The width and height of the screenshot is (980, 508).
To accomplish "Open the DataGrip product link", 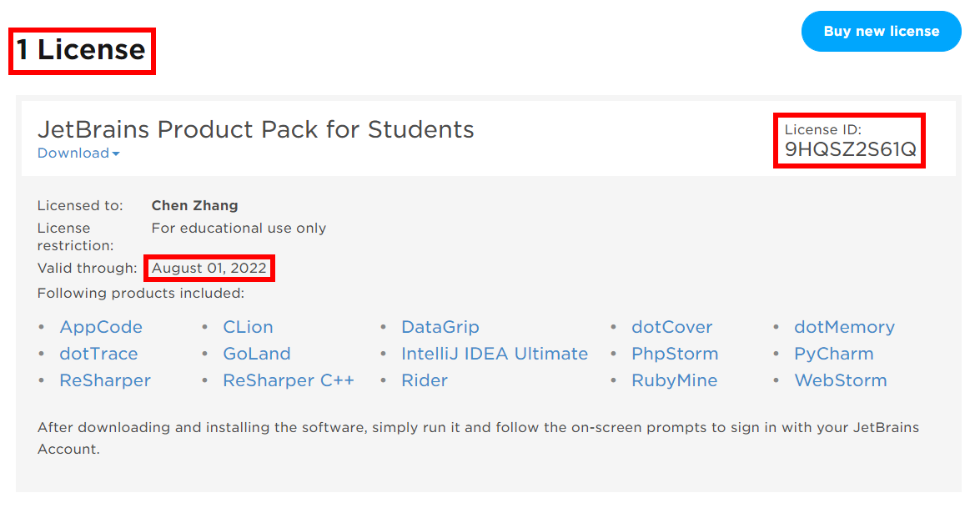I will tap(440, 327).
